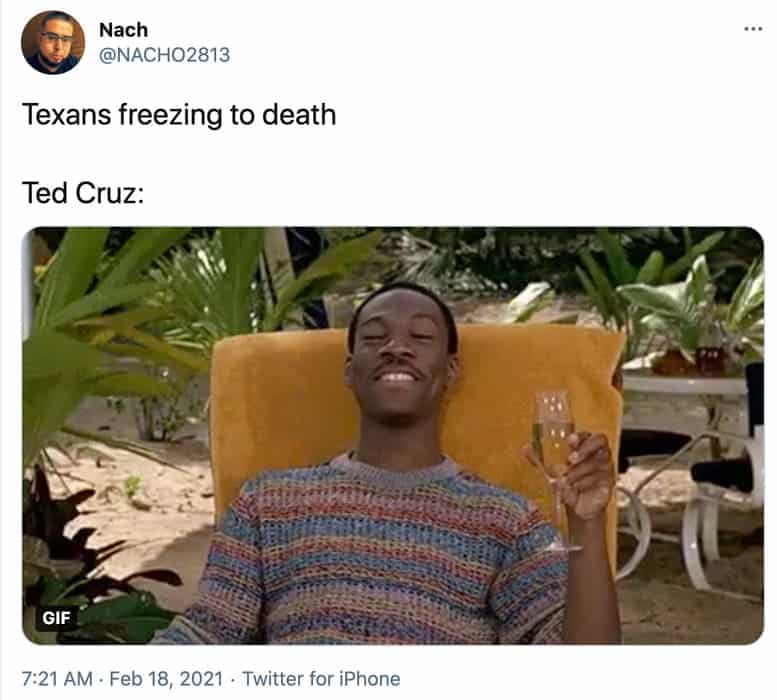
Task: Click Nach's round profile avatar
Action: pos(53,43)
